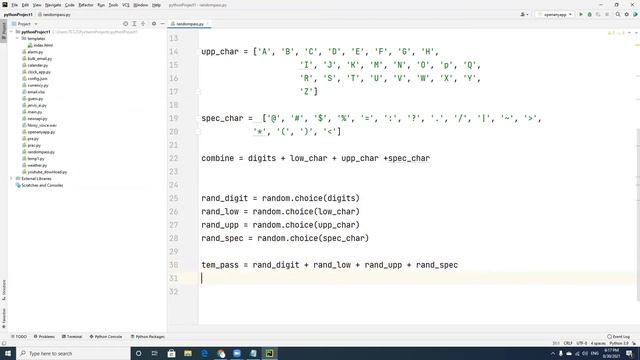This screenshot has width=640, height=360.
Task: Open the Terminal tool window
Action: [x=72, y=337]
